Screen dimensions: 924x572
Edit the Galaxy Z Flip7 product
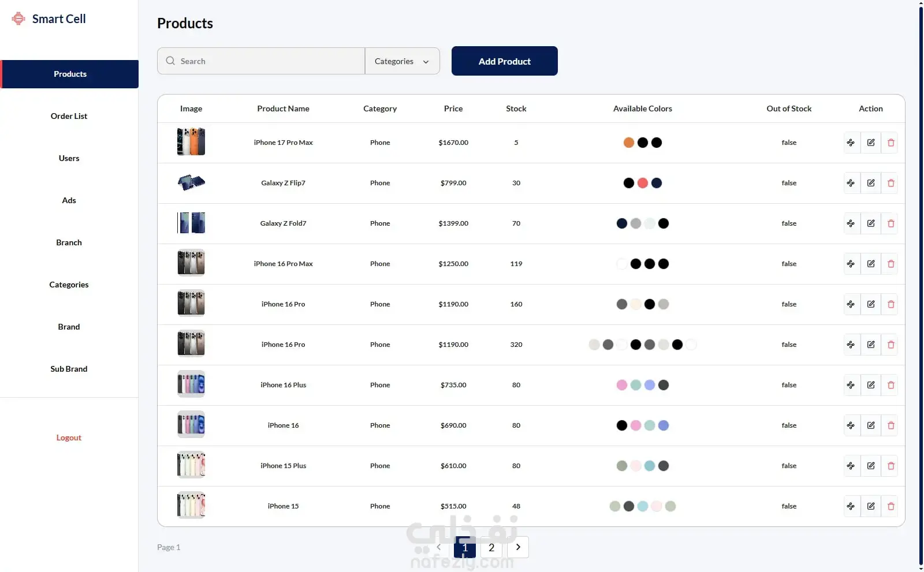tap(871, 183)
